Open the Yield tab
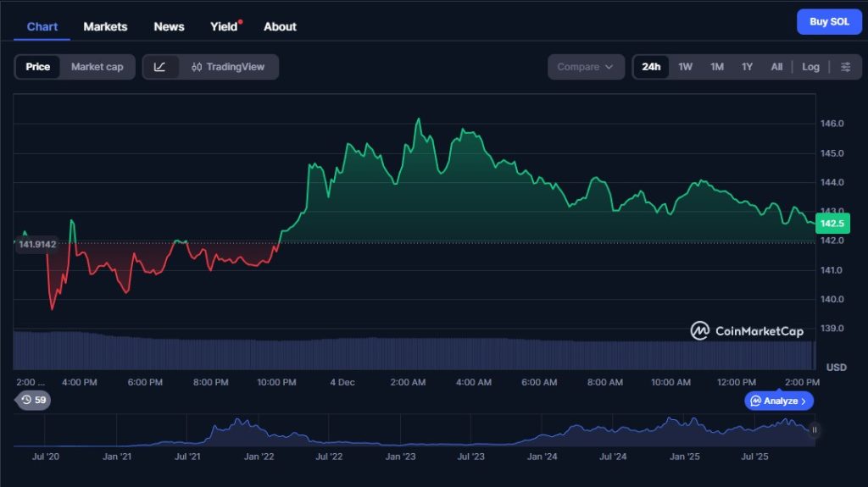 (224, 26)
